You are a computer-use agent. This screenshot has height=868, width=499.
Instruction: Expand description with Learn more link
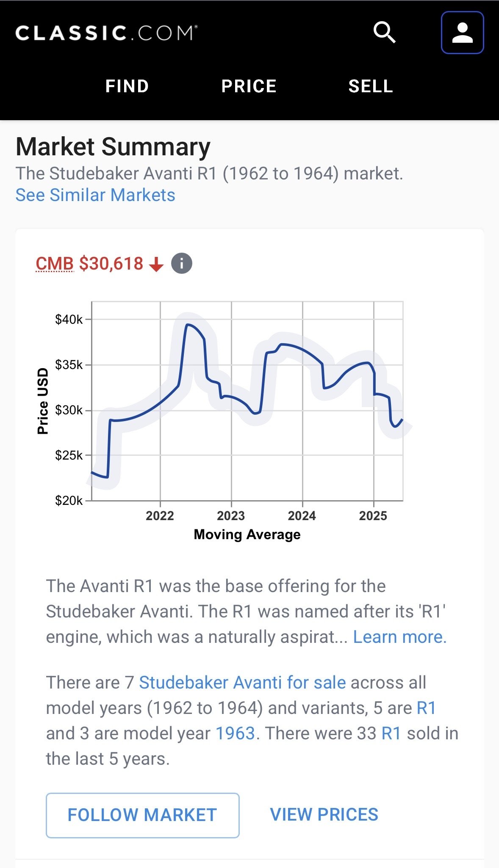(400, 637)
